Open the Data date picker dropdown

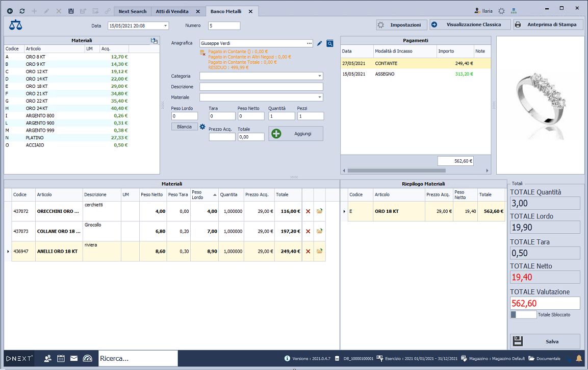[x=165, y=26]
